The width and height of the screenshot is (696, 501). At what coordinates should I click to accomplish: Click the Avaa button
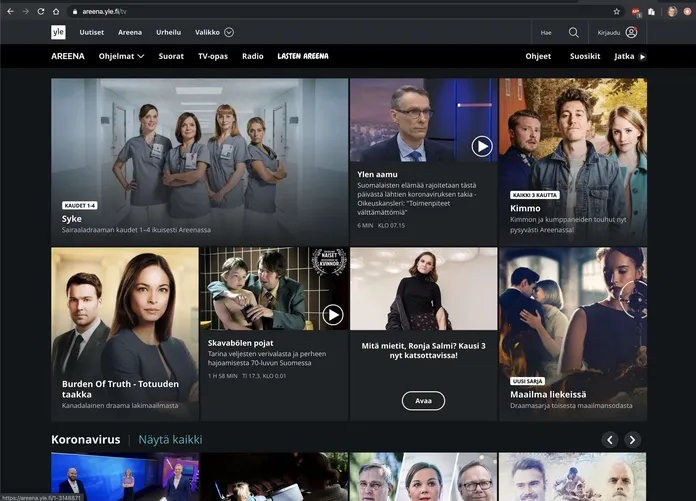coord(423,400)
